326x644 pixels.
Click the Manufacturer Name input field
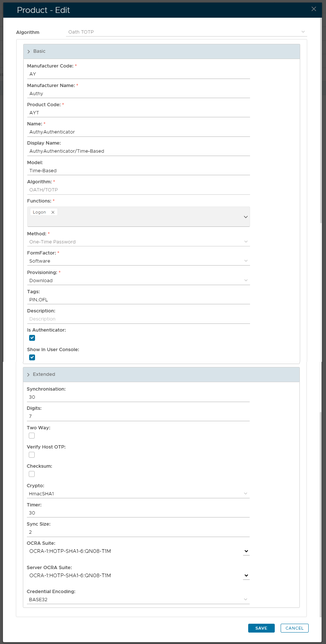138,94
